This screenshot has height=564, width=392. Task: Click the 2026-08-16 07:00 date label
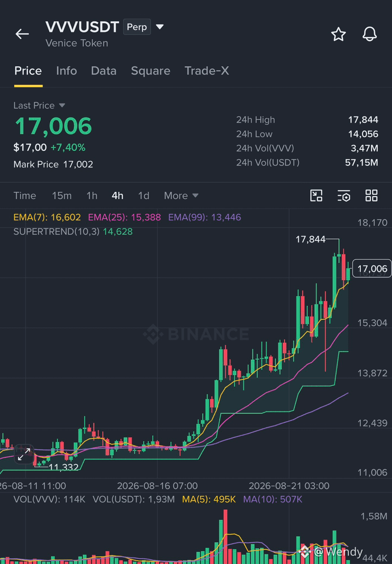pos(157,486)
